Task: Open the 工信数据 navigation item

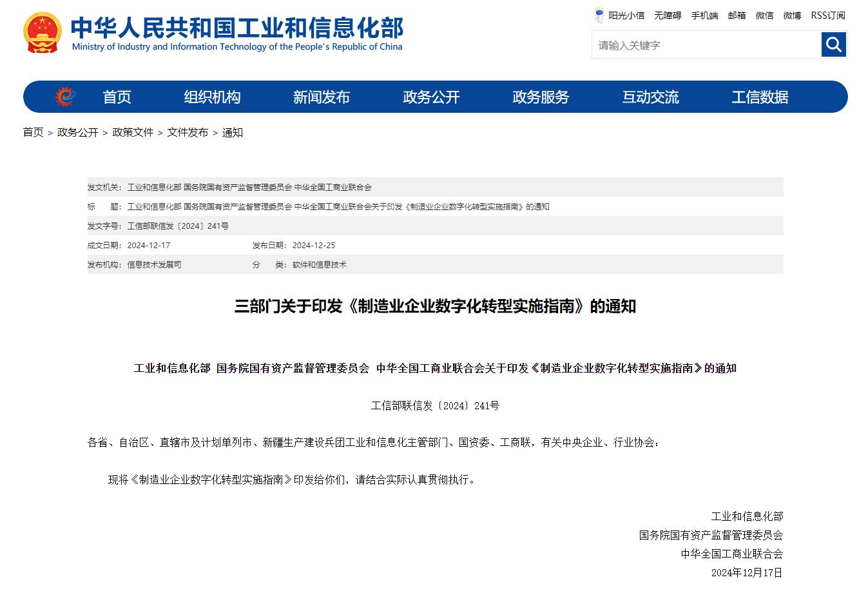Action: point(760,97)
